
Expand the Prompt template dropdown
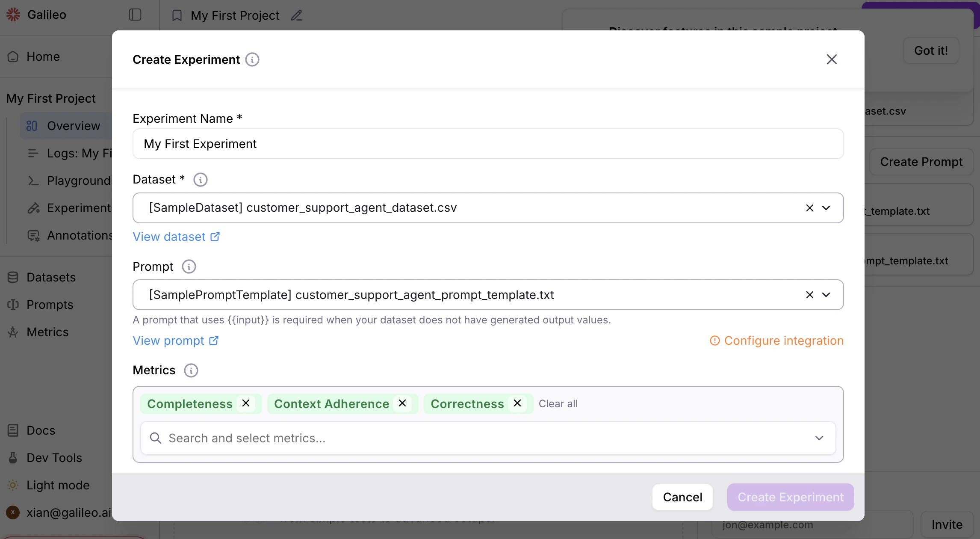click(x=826, y=294)
